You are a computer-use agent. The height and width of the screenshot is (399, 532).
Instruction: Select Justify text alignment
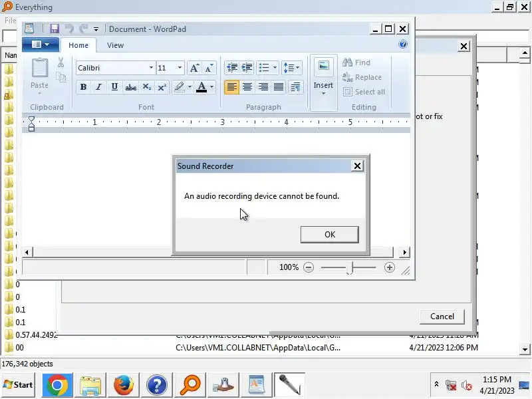pos(279,87)
